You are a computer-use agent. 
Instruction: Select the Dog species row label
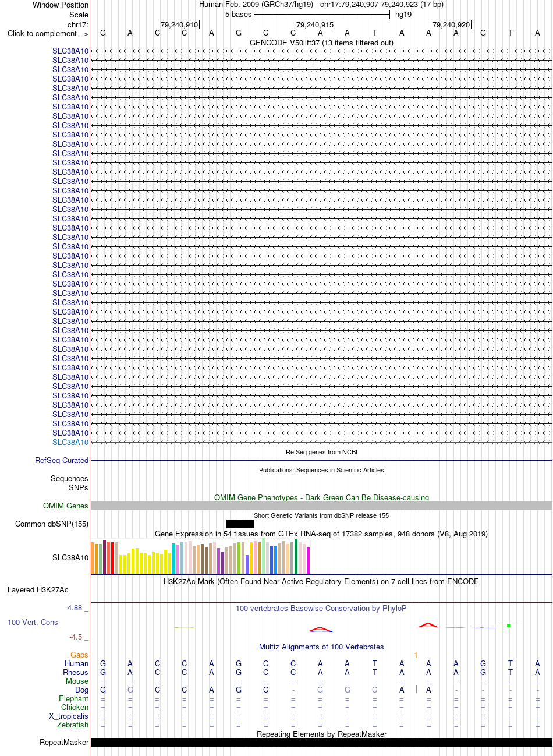81,690
